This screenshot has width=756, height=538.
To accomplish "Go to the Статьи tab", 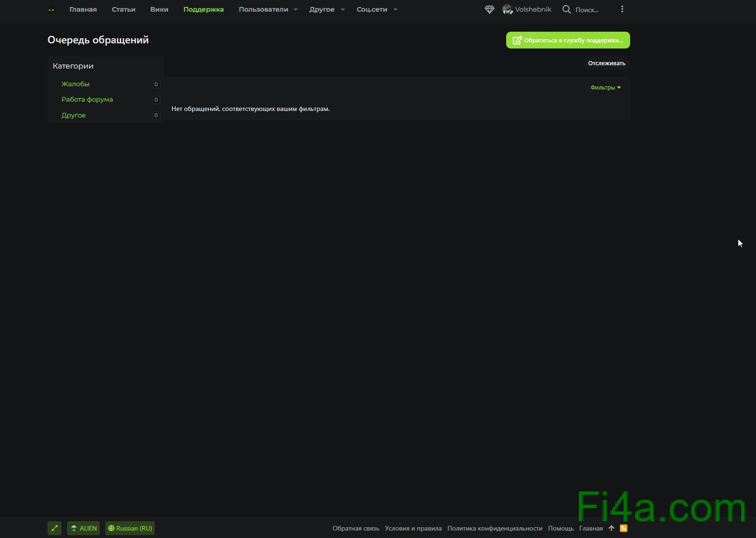I will [124, 9].
